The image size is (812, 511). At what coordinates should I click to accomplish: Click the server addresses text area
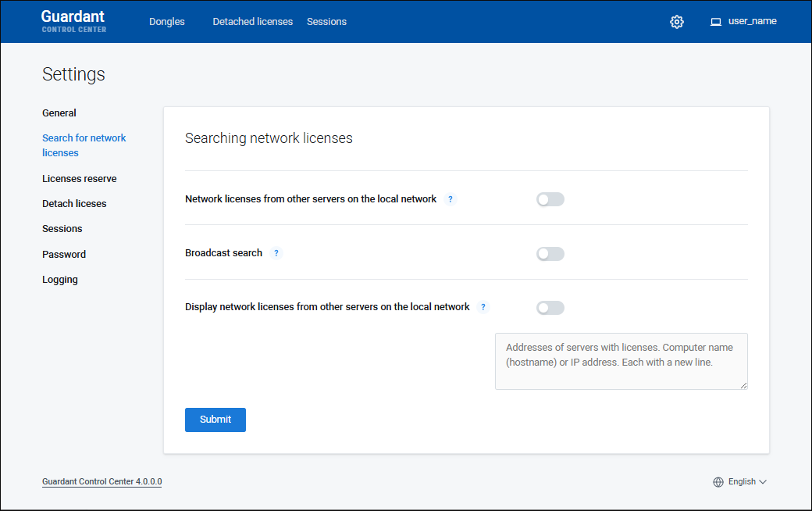tap(621, 361)
